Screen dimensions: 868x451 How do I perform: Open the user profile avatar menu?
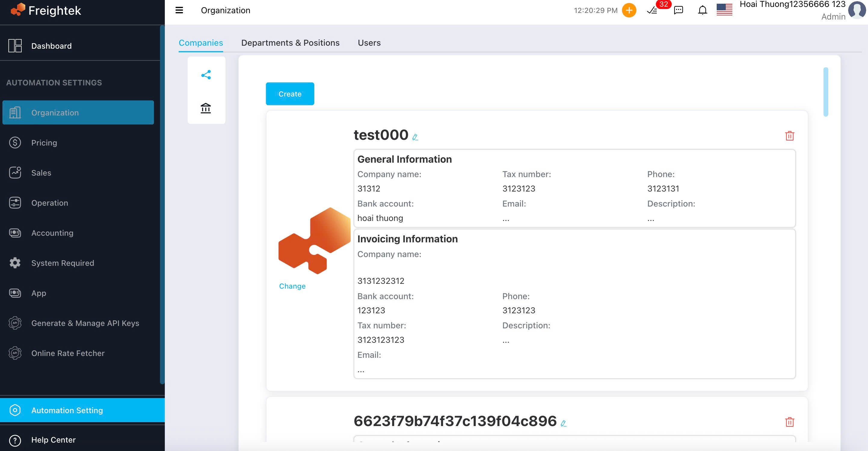click(856, 10)
